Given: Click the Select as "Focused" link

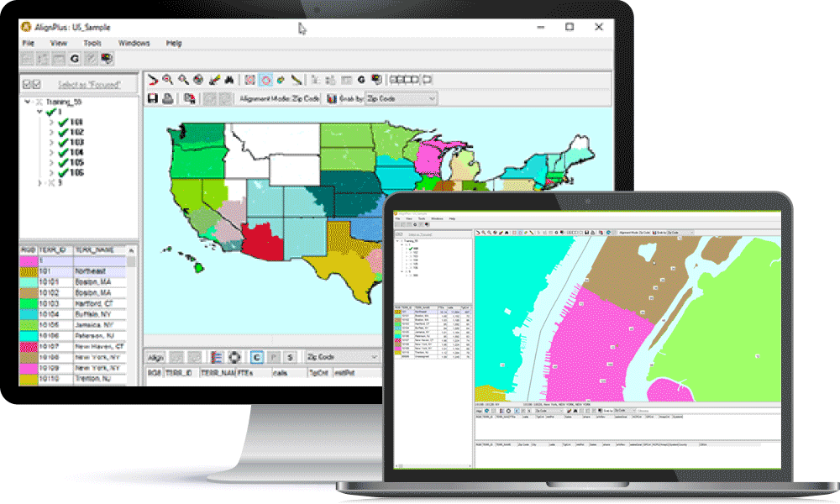Looking at the screenshot, I should click(88, 84).
